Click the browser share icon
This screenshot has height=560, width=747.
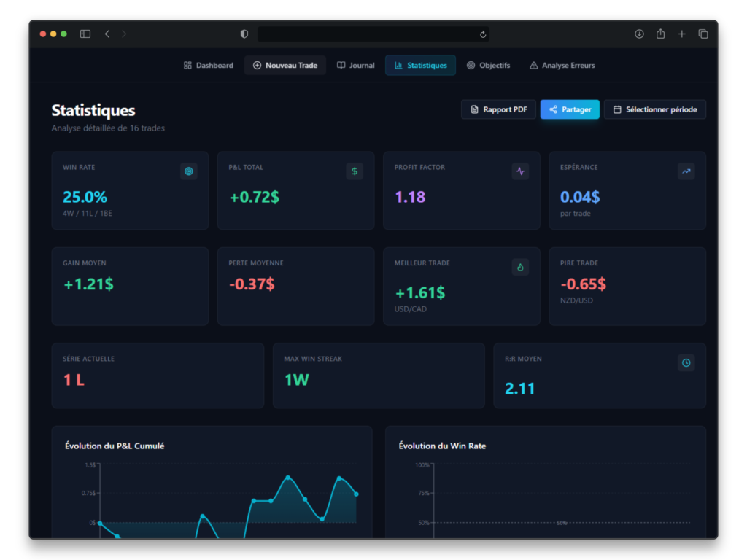660,34
